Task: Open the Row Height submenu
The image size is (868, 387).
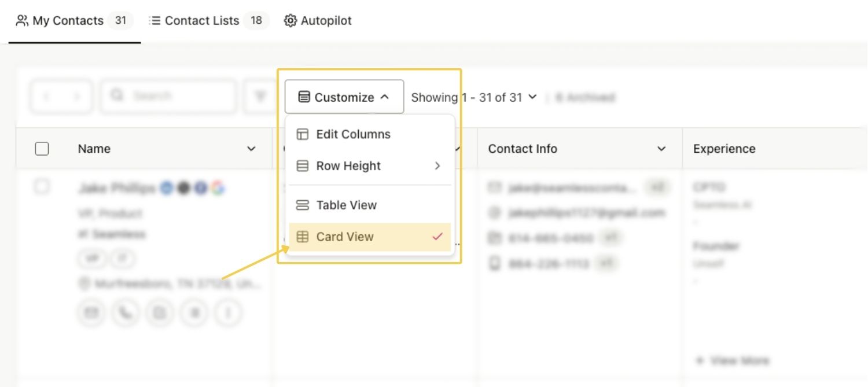Action: point(370,166)
